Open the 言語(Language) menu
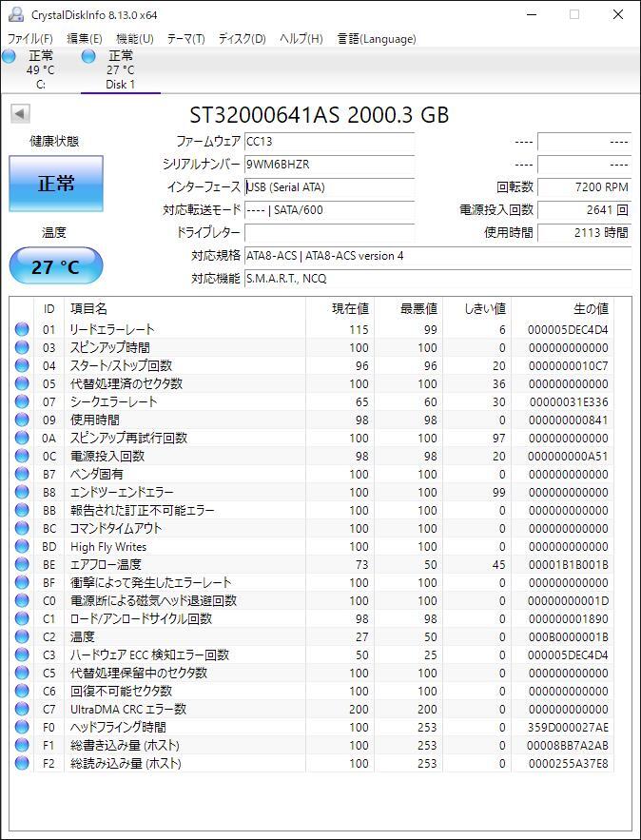The width and height of the screenshot is (641, 840). pos(377,39)
